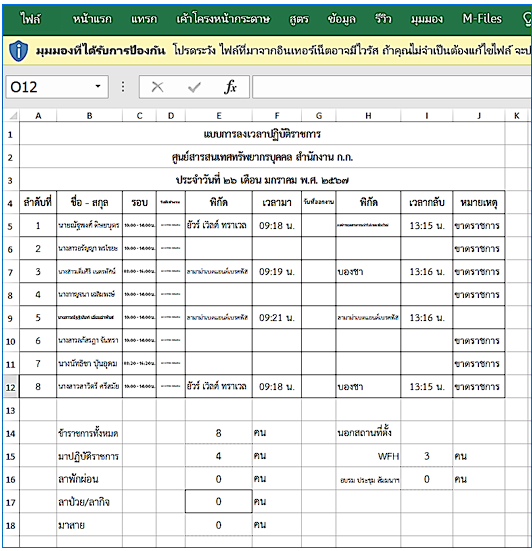
Task: Click the นอกสถานที่ตั้ง label cell
Action: 368,433
